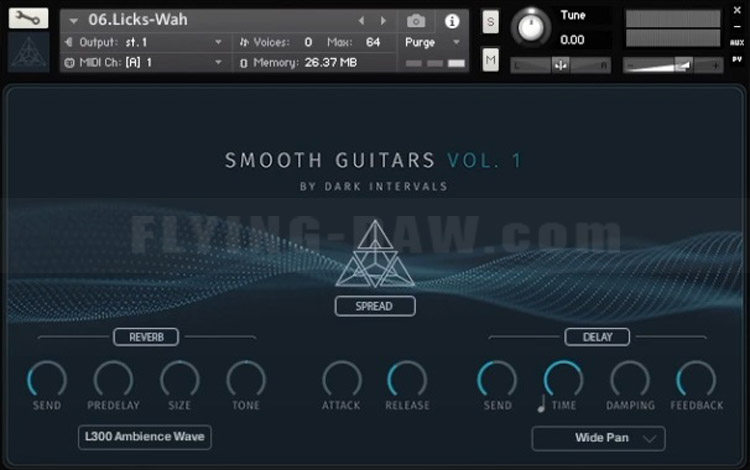Toggle the REVERB effect button
This screenshot has height=470, width=750.
click(x=146, y=337)
